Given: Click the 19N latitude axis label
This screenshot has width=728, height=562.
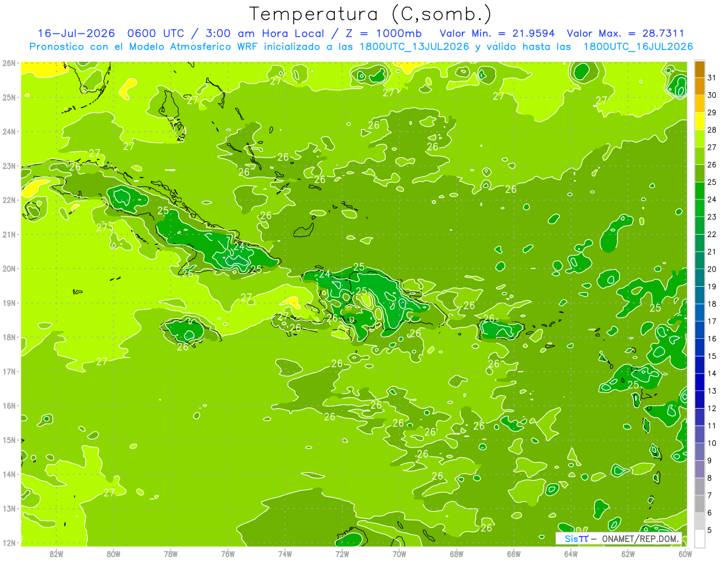Looking at the screenshot, I should (9, 303).
